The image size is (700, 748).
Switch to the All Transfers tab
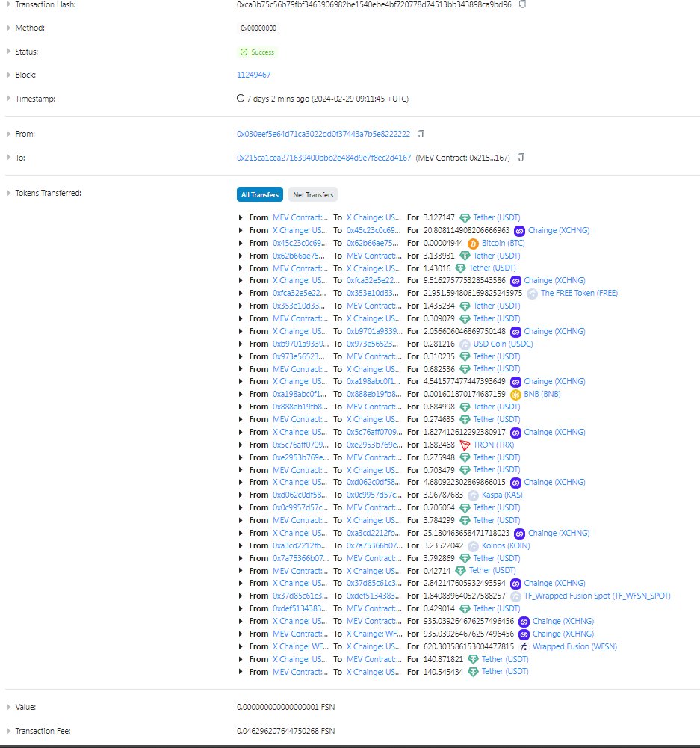coord(260,194)
